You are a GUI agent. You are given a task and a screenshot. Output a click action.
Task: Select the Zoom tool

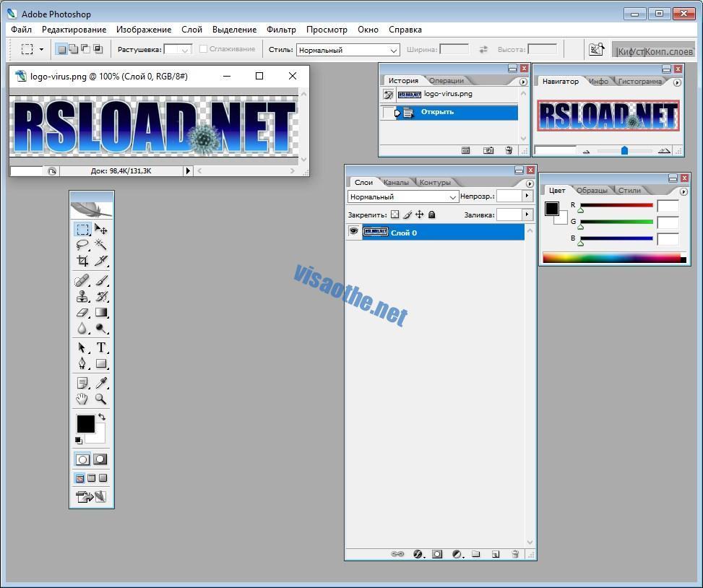tap(101, 399)
